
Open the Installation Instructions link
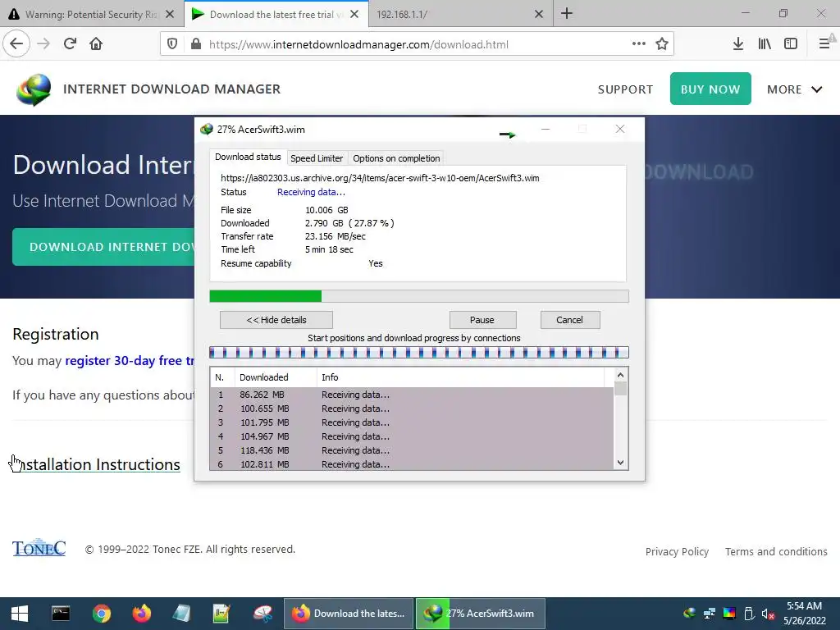(x=97, y=464)
